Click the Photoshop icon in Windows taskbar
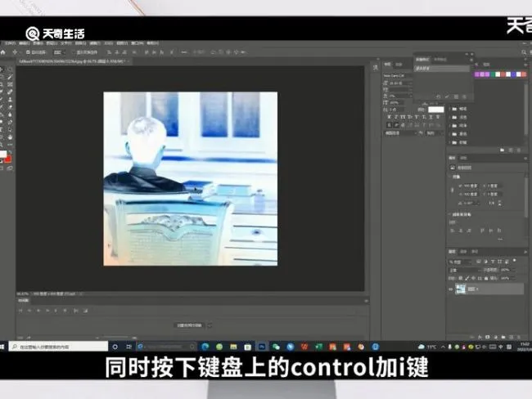 (x=262, y=347)
